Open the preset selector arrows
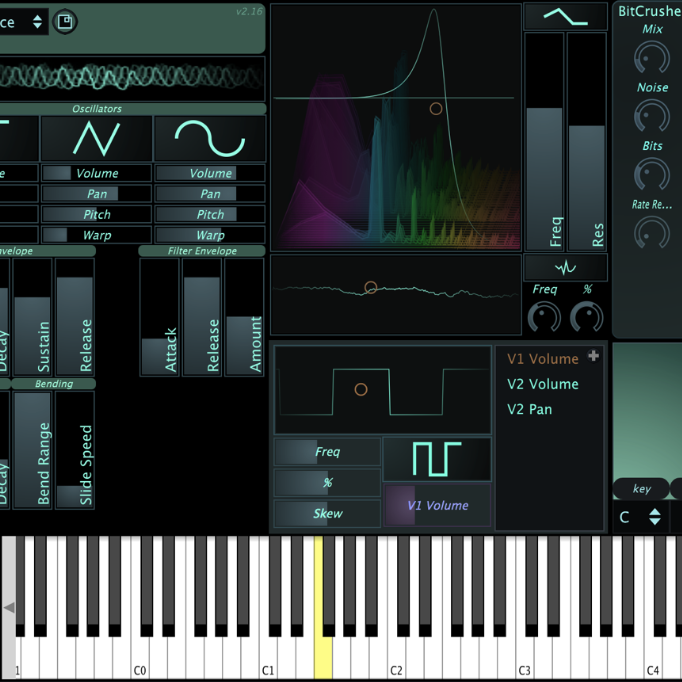Screen dimensions: 682x682 coord(38,21)
